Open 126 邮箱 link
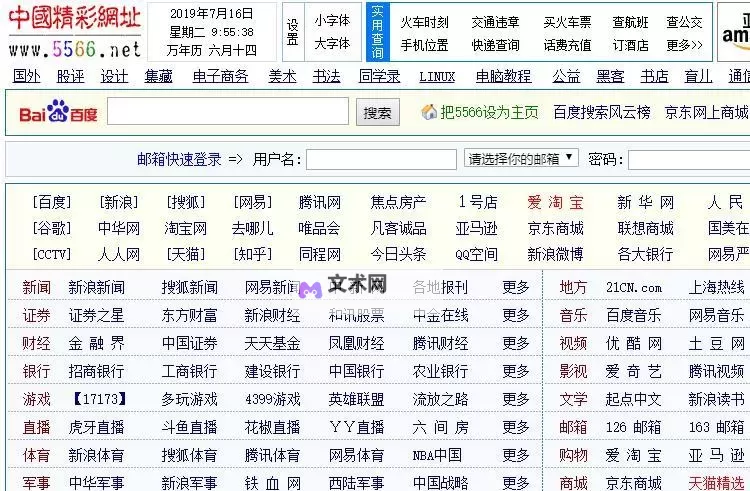This screenshot has height=491, width=750. (x=634, y=427)
